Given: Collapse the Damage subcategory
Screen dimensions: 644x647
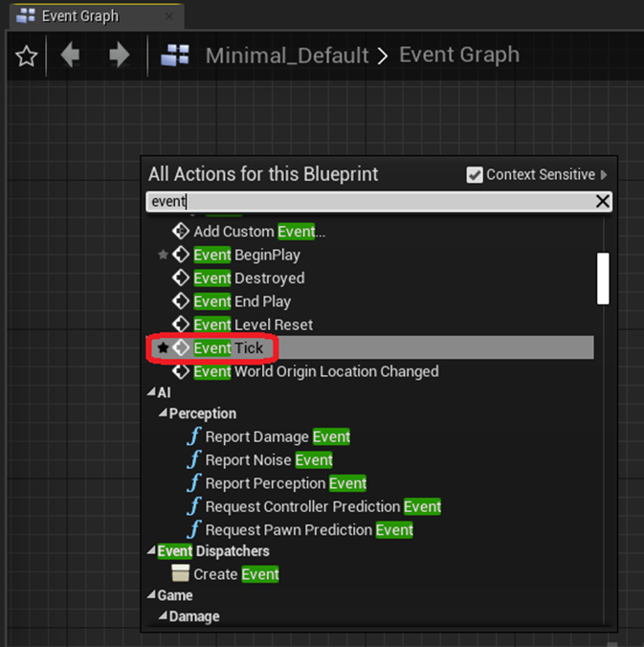Looking at the screenshot, I should coord(164,615).
